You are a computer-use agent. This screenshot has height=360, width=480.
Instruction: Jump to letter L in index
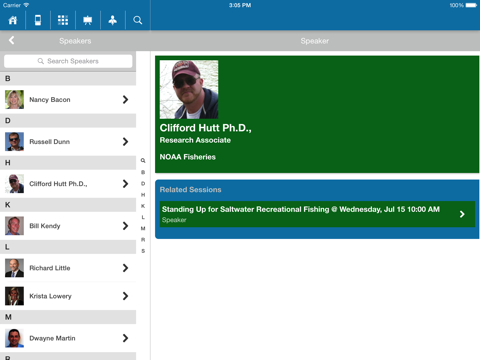pos(143,217)
